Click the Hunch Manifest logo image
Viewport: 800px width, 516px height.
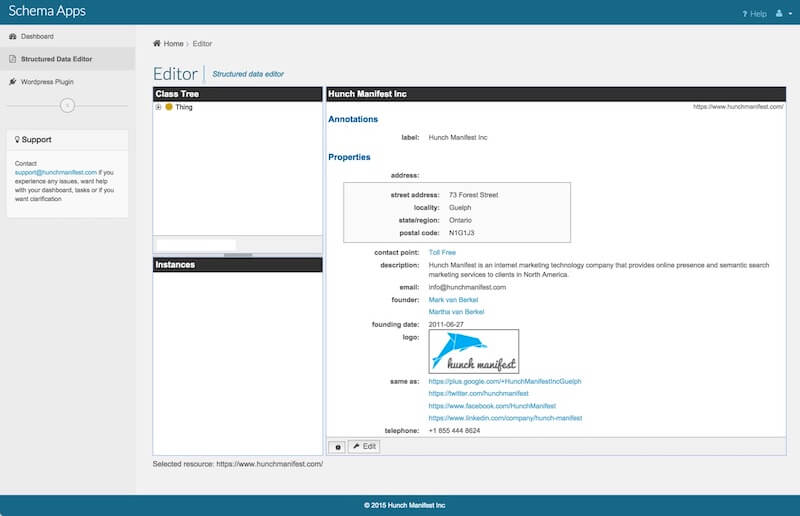473,351
